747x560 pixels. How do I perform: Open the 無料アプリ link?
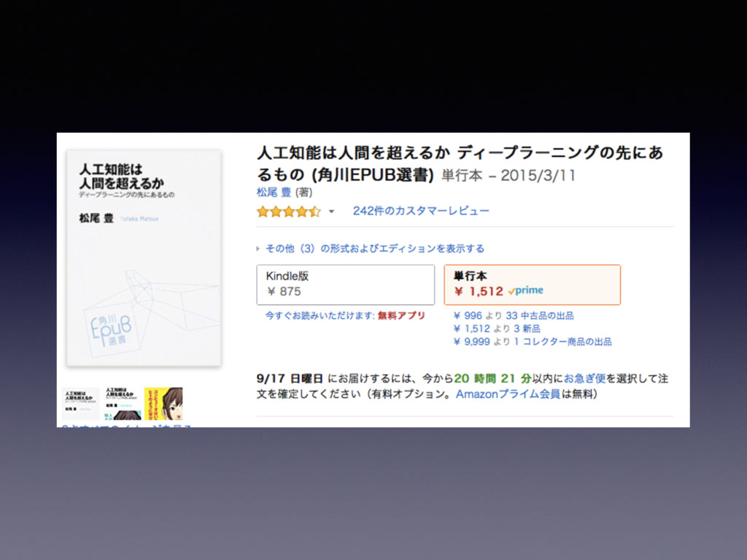coord(401,316)
